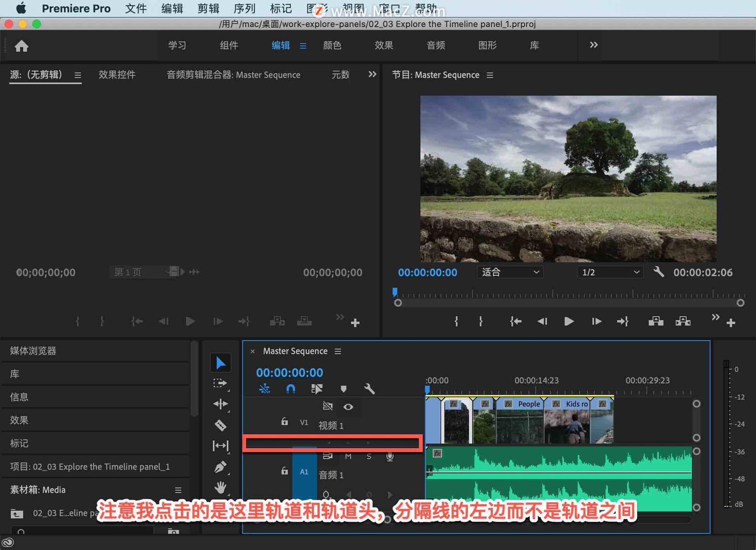Step forward one frame in Program monitor
The height and width of the screenshot is (550, 756).
pos(597,321)
